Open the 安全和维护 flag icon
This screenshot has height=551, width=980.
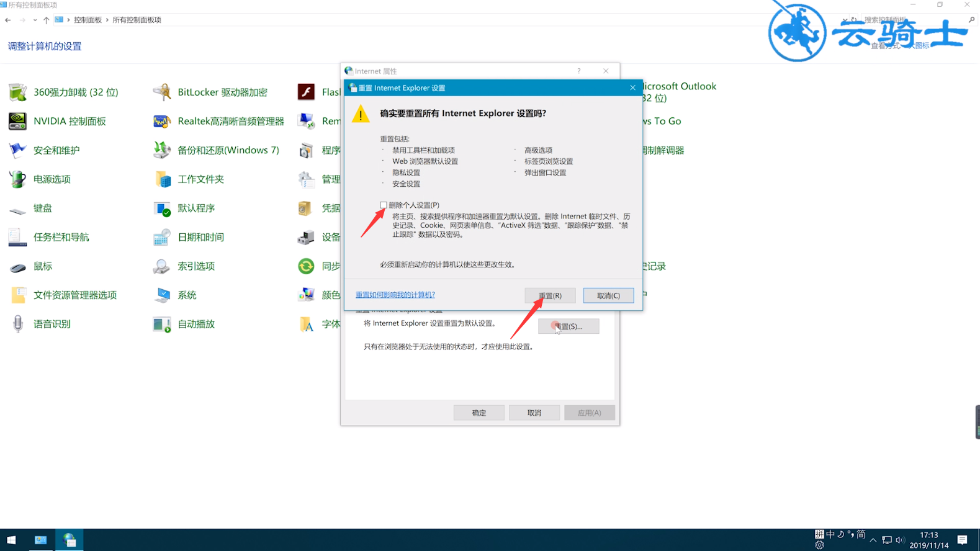17,150
